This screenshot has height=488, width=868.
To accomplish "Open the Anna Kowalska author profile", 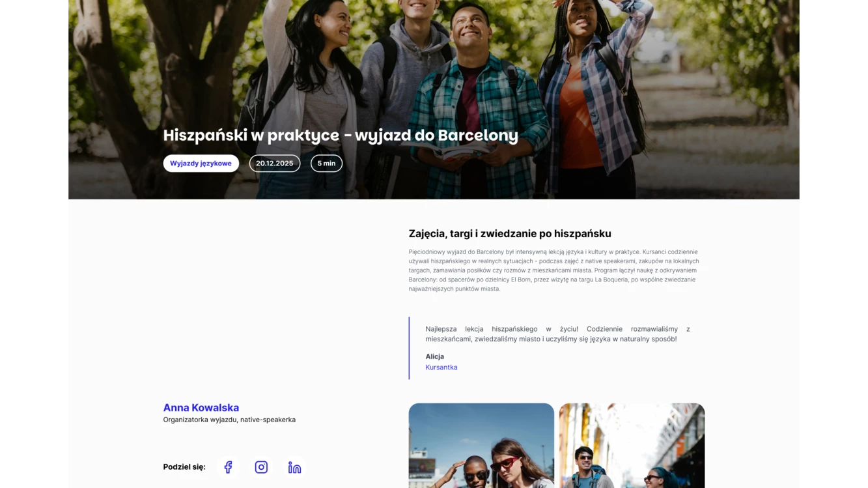I will click(x=201, y=407).
